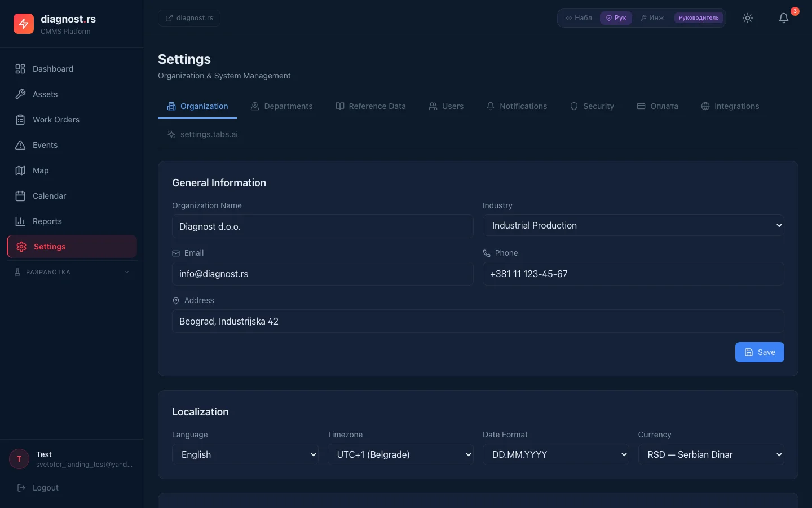
Task: Click the Руководитель role badge
Action: tap(699, 18)
